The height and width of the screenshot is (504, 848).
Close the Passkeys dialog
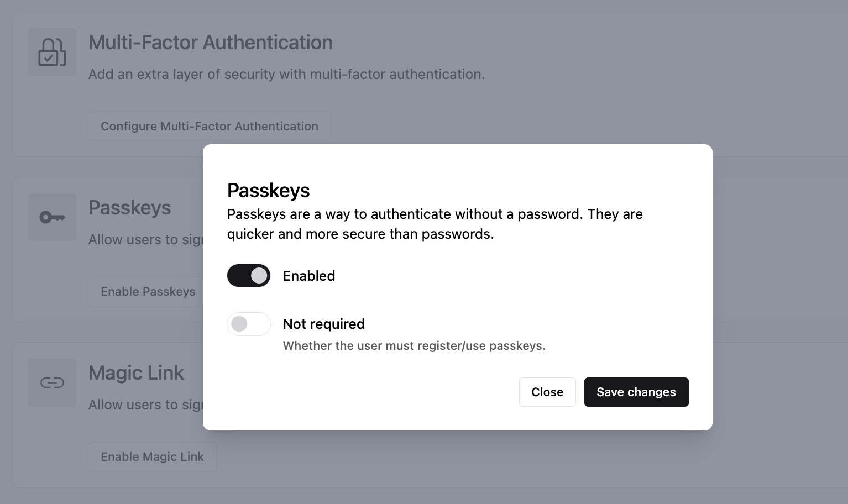coord(547,392)
